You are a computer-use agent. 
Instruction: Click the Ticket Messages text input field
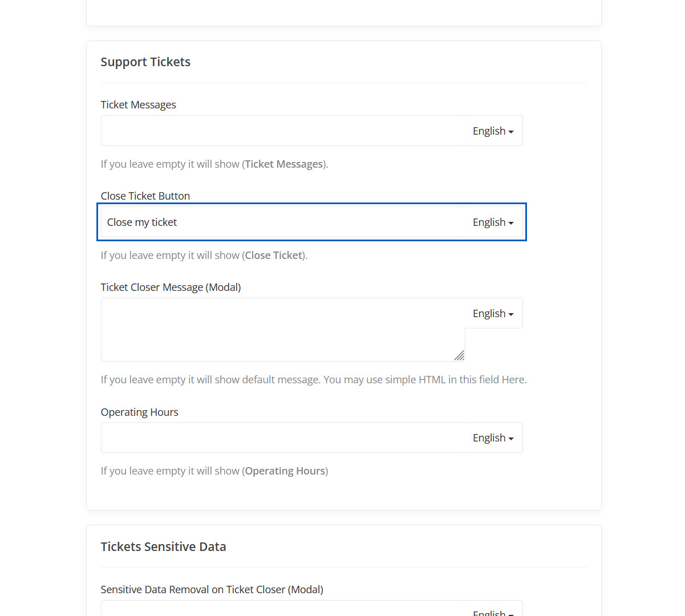(282, 131)
